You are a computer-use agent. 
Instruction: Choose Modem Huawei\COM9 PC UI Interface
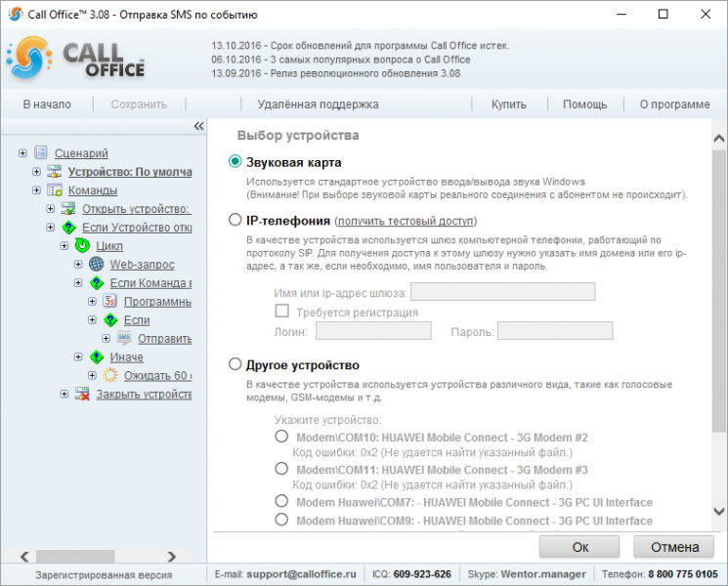point(281,520)
